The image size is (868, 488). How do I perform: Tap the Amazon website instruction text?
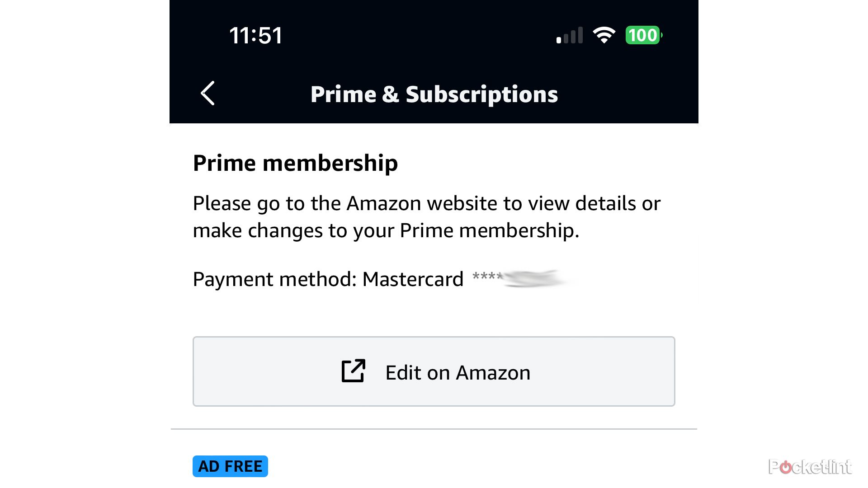pos(426,216)
